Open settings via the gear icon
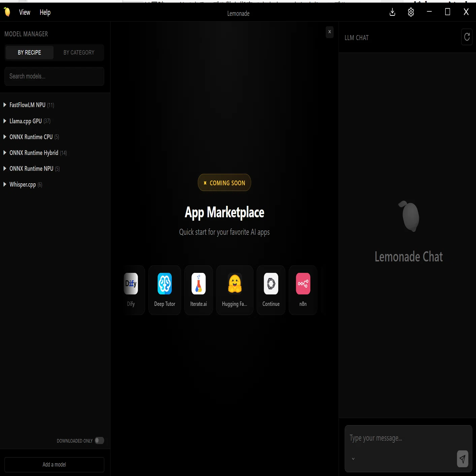The width and height of the screenshot is (476, 476). pyautogui.click(x=411, y=12)
